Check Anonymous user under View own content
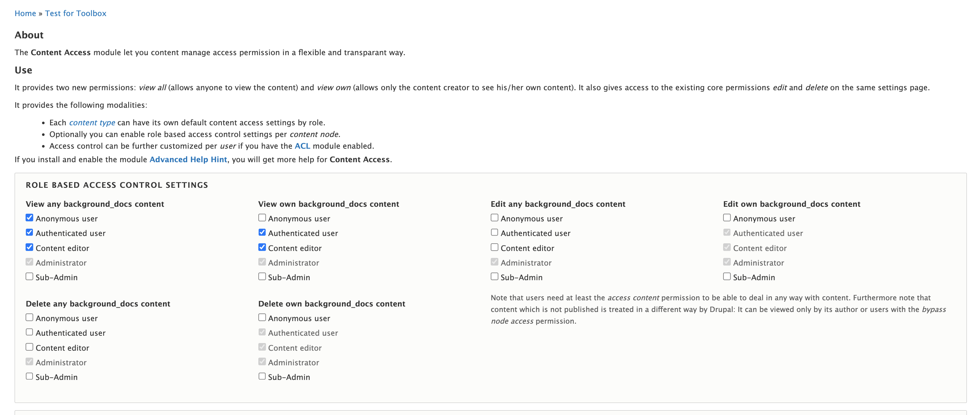 [262, 218]
